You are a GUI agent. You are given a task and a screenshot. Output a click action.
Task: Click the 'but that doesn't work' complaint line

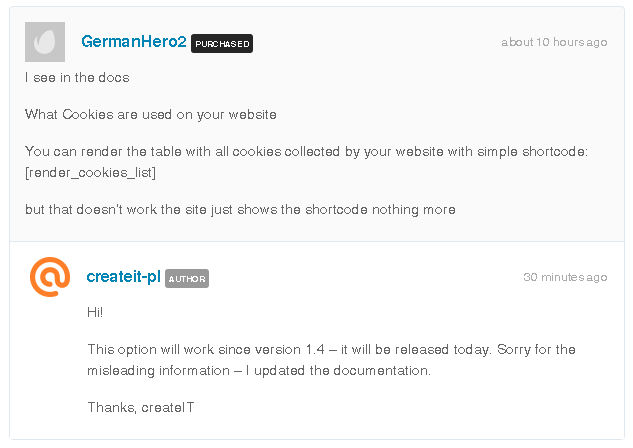click(240, 210)
